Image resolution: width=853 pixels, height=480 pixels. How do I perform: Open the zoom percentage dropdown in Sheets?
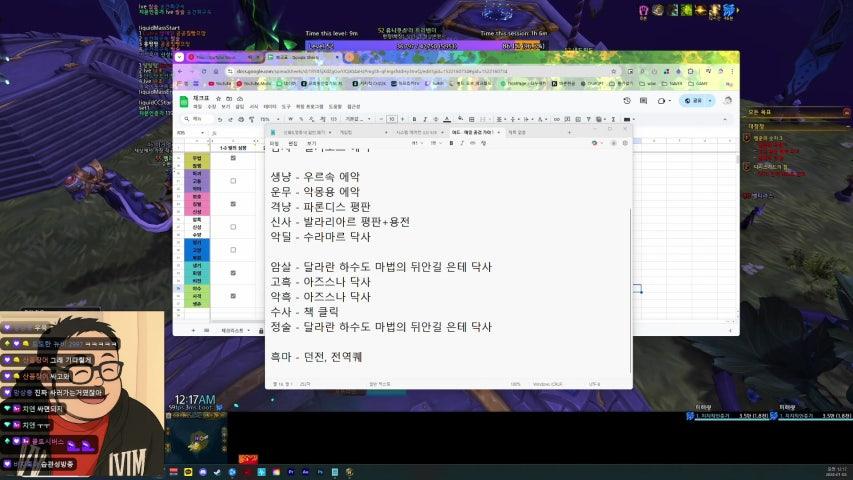click(265, 119)
